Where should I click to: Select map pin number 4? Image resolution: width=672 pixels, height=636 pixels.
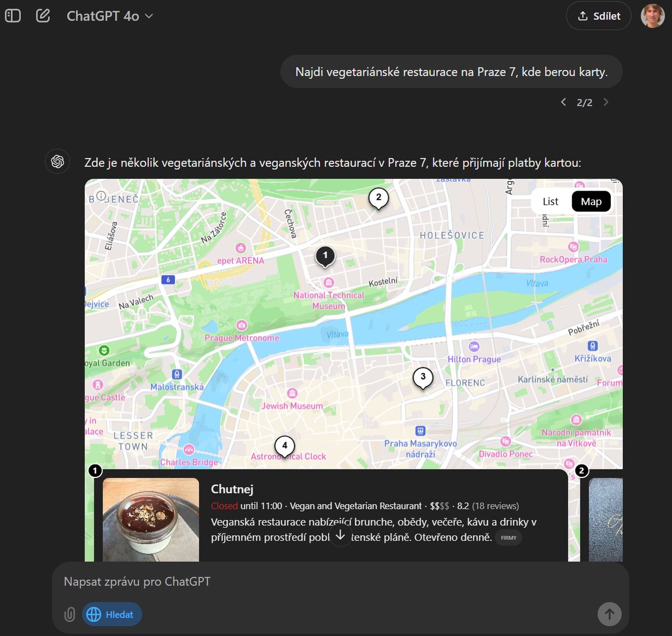click(284, 446)
